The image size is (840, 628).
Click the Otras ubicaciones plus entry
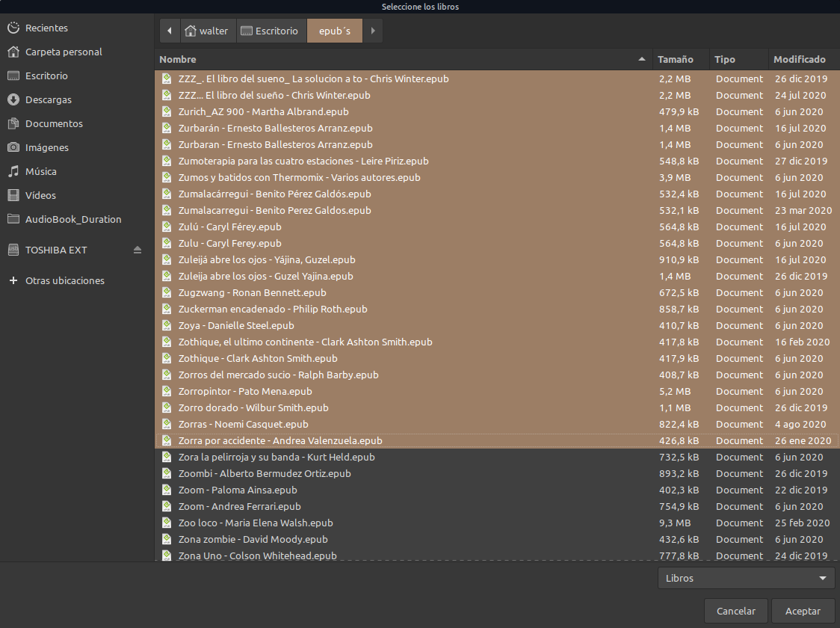(64, 281)
